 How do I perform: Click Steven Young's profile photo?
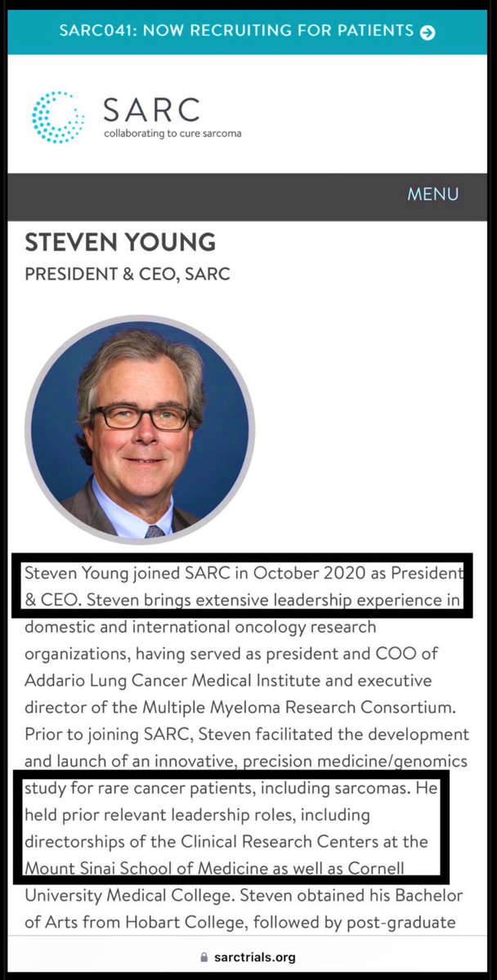(140, 429)
